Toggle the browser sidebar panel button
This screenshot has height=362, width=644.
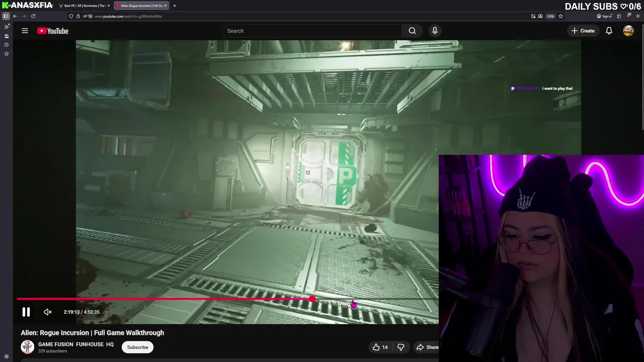(x=6, y=16)
